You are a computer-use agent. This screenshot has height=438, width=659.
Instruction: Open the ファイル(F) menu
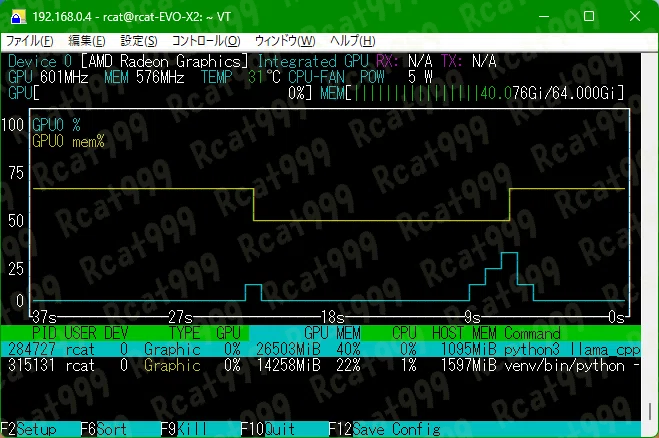click(29, 41)
